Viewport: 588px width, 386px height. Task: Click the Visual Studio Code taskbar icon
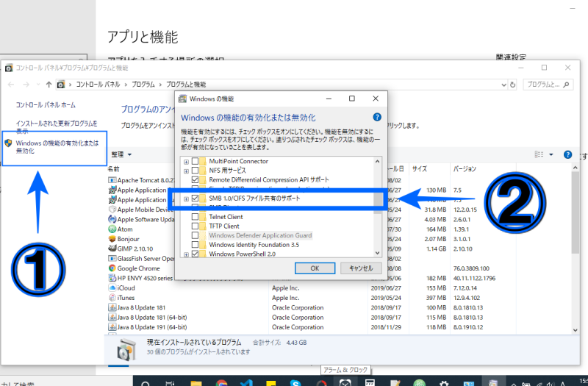click(244, 383)
